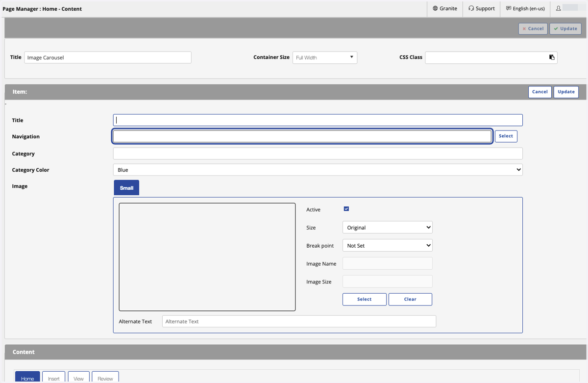Click the CSS Class input field
Screen dimensions: 588x383
pyautogui.click(x=491, y=57)
